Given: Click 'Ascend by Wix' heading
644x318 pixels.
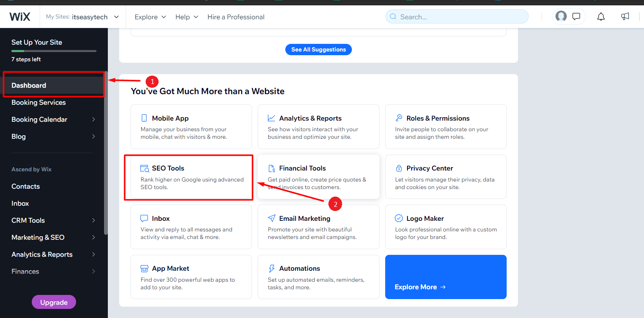Looking at the screenshot, I should coord(31,169).
